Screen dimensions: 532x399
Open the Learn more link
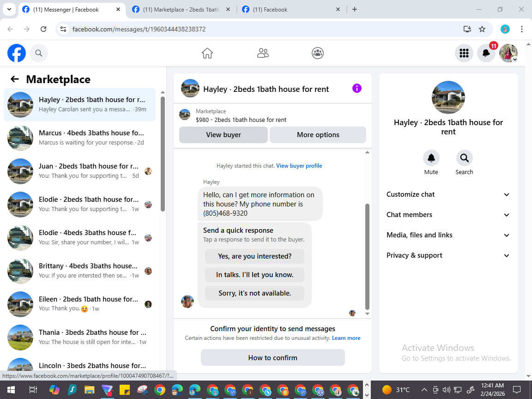point(346,338)
